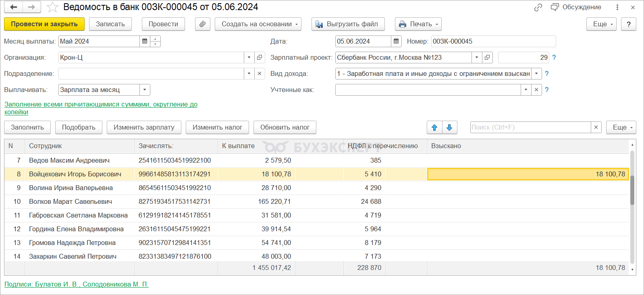644x295 pixels.
Task: Expand the Вид дохода dropdown
Action: [x=536, y=73]
